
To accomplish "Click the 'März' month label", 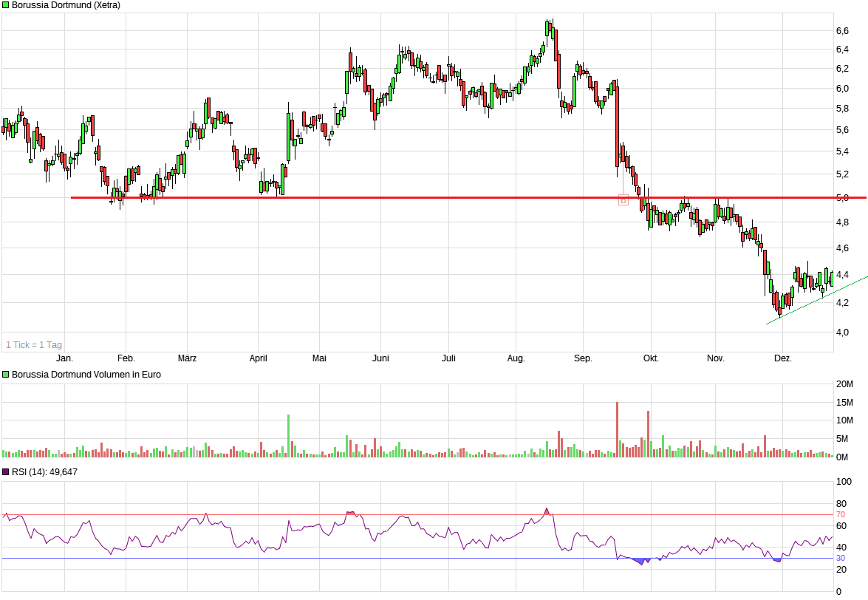I will click(187, 358).
